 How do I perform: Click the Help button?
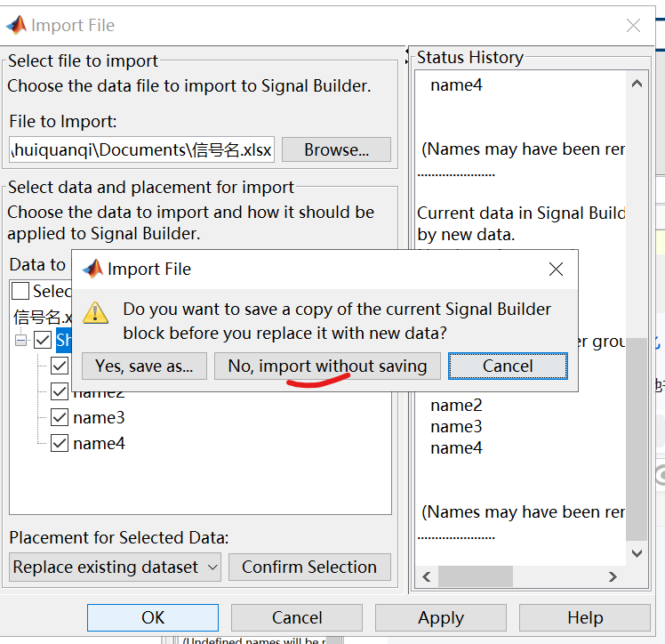click(x=585, y=617)
